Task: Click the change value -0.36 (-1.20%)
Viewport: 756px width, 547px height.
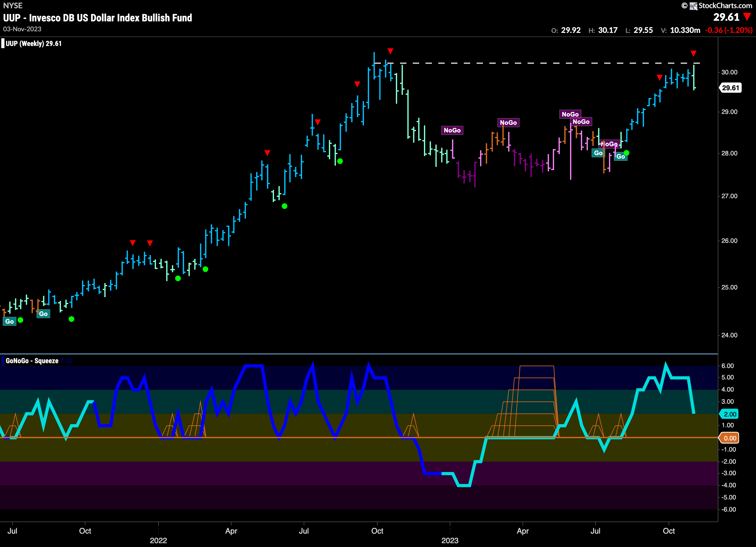Action: (729, 30)
